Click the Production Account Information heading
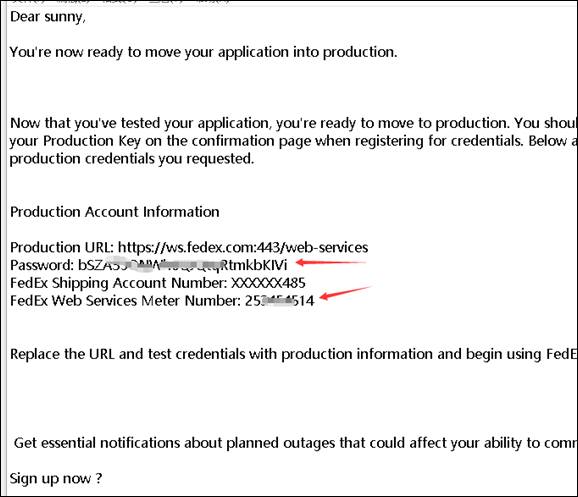Image resolution: width=578 pixels, height=497 pixels. [x=115, y=212]
